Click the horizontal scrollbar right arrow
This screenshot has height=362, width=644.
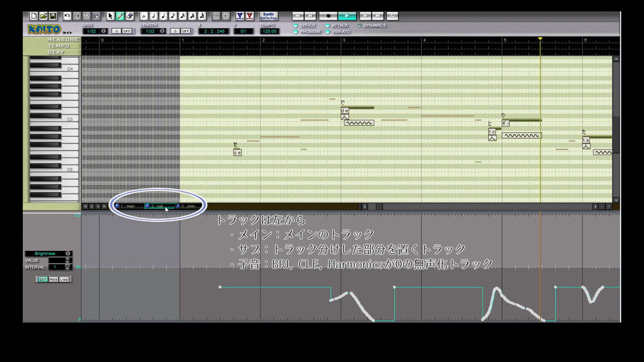click(595, 206)
